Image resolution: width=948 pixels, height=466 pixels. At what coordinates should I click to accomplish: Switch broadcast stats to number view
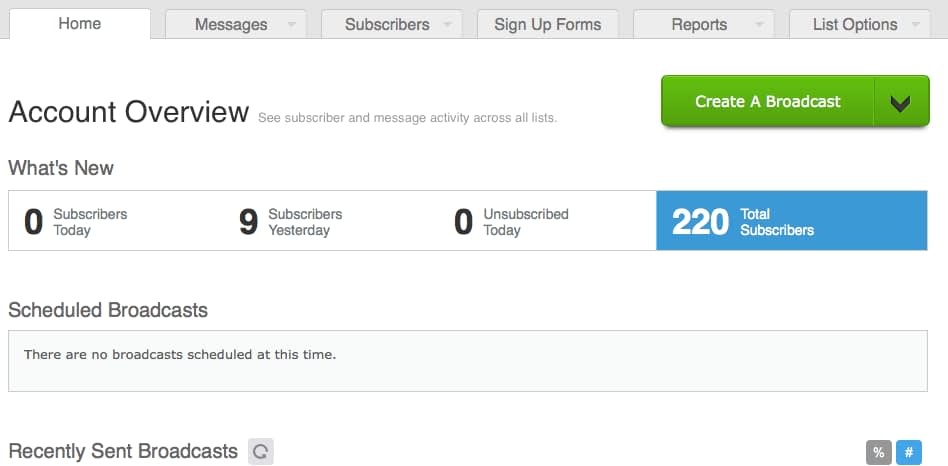[908, 452]
